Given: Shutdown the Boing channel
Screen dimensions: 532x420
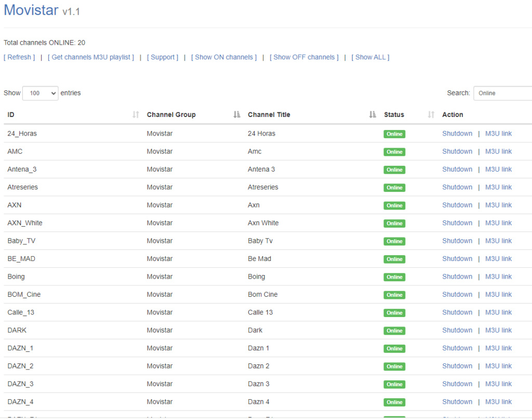Looking at the screenshot, I should [x=457, y=277].
